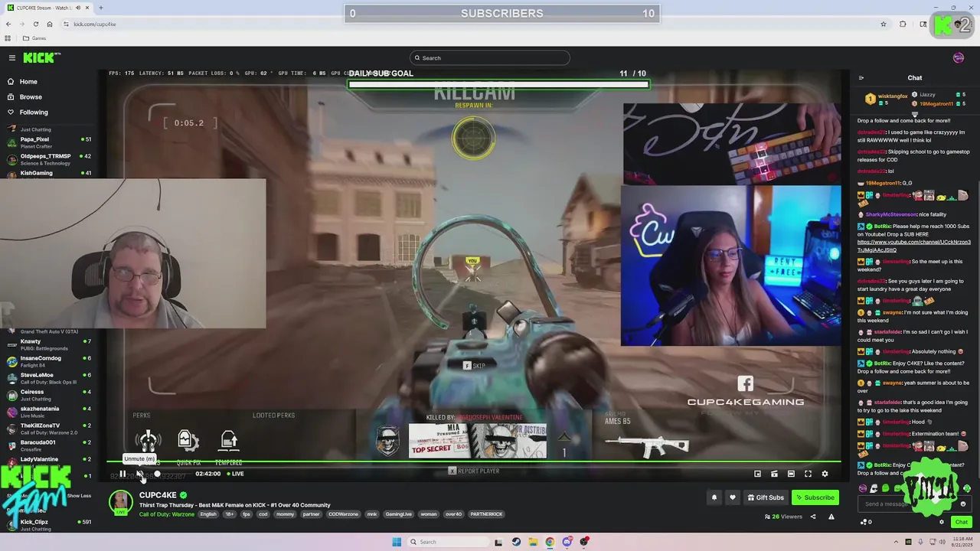The image size is (980, 551).
Task: Enable theater mode in the player
Action: (791, 474)
